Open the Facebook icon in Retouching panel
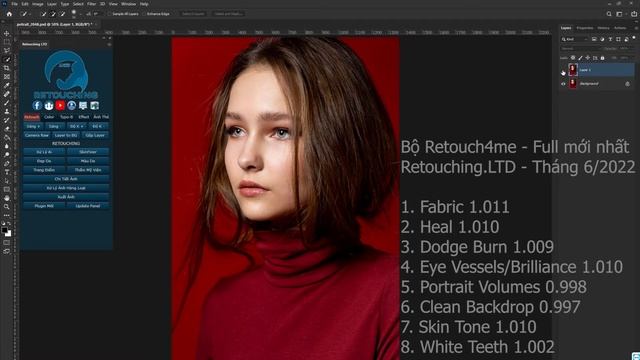The width and height of the screenshot is (640, 360). [37, 106]
